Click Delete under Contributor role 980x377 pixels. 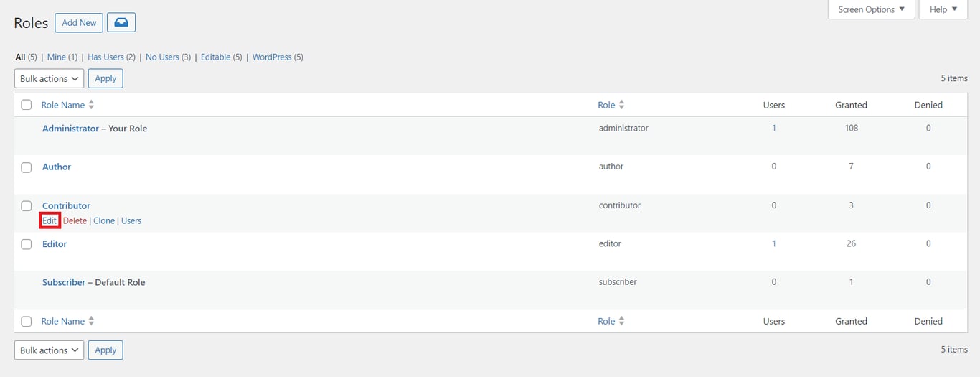click(75, 220)
